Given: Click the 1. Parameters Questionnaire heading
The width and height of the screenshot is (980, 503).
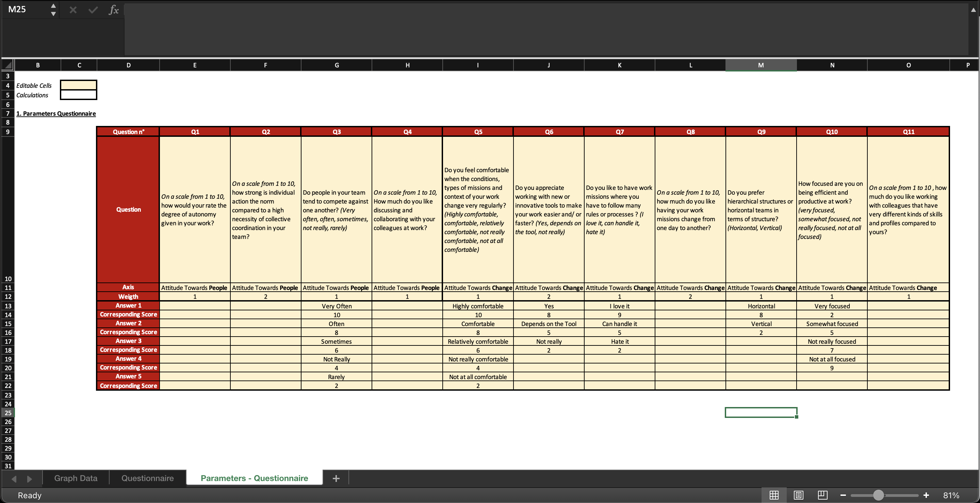Looking at the screenshot, I should point(56,113).
